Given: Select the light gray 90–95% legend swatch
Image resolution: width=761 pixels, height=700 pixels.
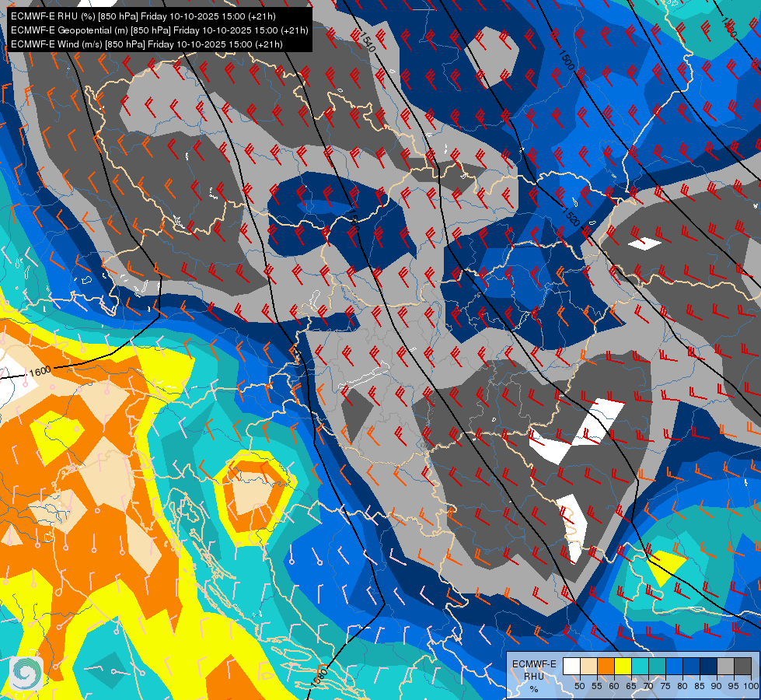Looking at the screenshot, I should point(725,666).
